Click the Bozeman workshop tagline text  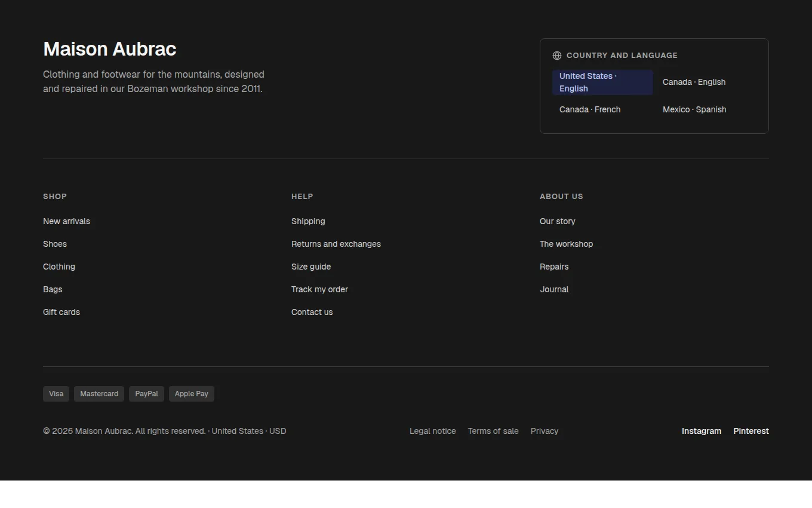(153, 82)
